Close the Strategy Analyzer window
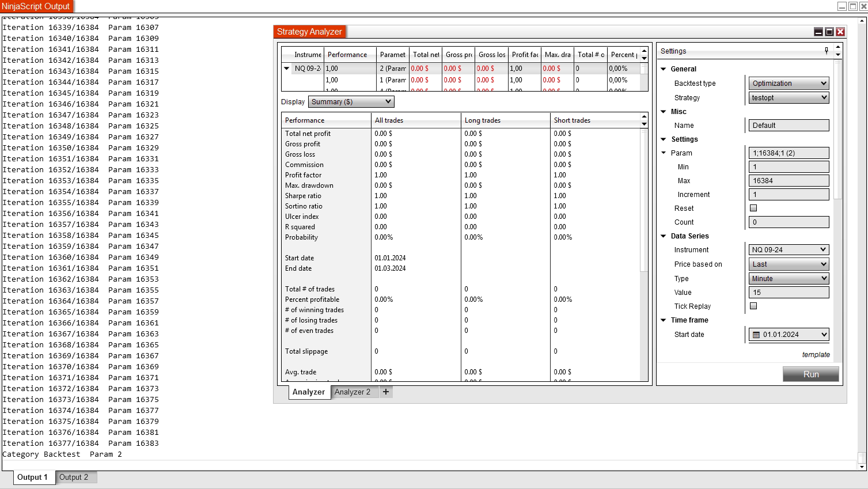868x489 pixels. tap(840, 32)
